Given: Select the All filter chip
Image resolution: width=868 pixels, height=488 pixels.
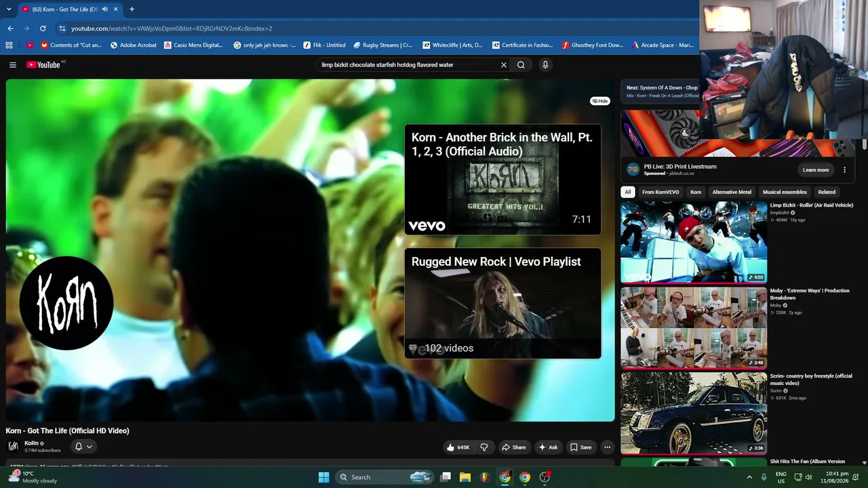Looking at the screenshot, I should coord(628,192).
